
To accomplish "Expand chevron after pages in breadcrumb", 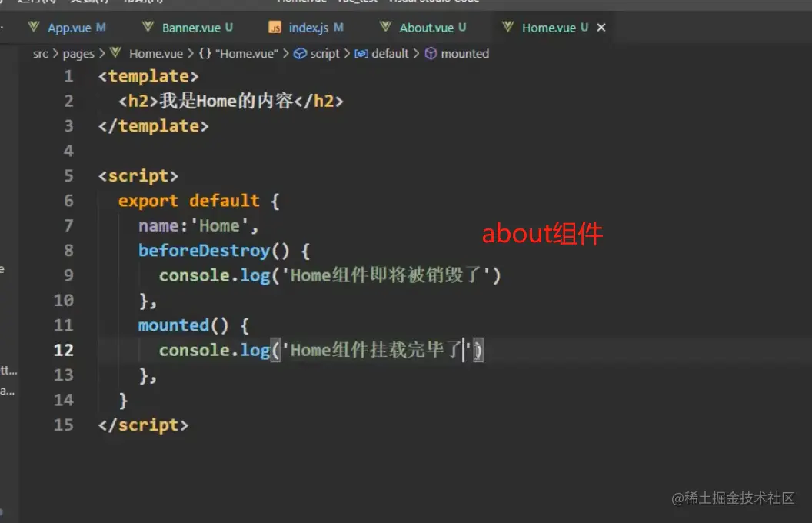I will (x=101, y=54).
